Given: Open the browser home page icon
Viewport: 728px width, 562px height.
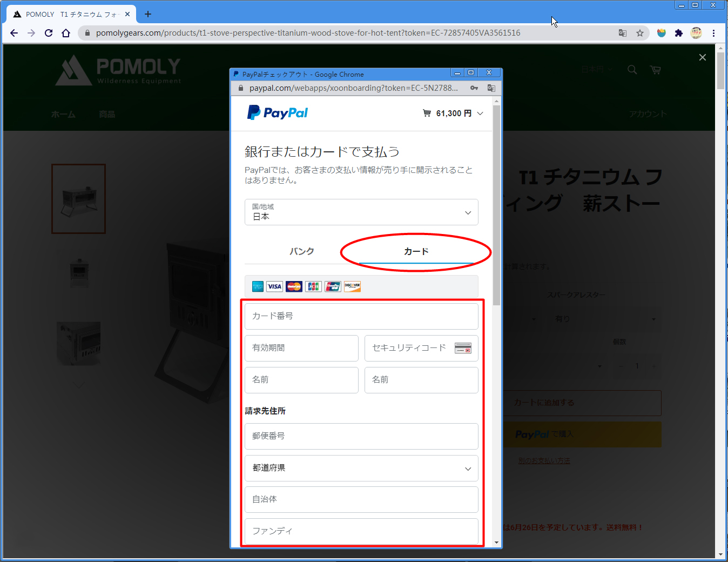Looking at the screenshot, I should tap(66, 33).
